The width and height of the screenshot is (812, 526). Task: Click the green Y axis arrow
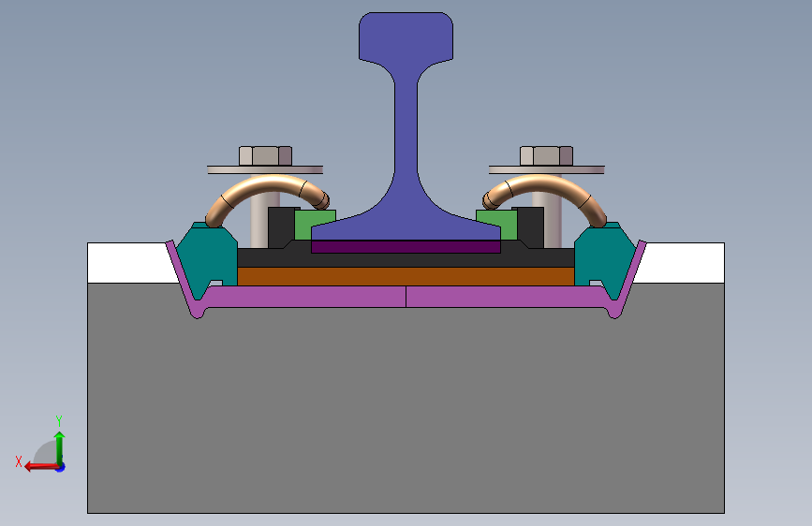[60, 447]
